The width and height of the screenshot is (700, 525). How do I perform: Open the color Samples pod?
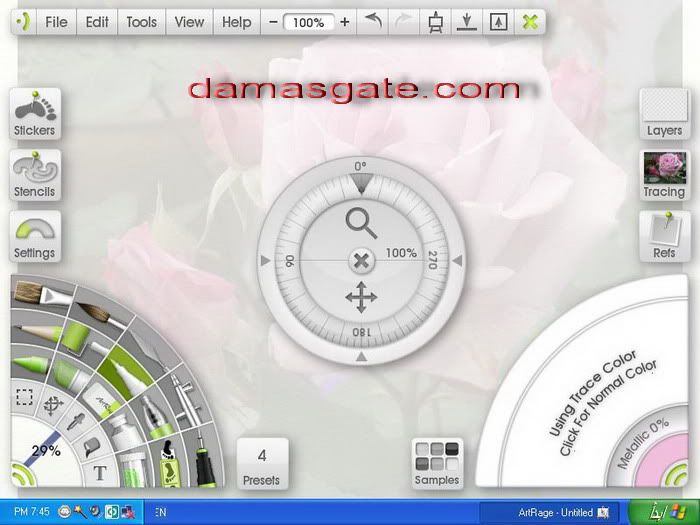pos(437,464)
